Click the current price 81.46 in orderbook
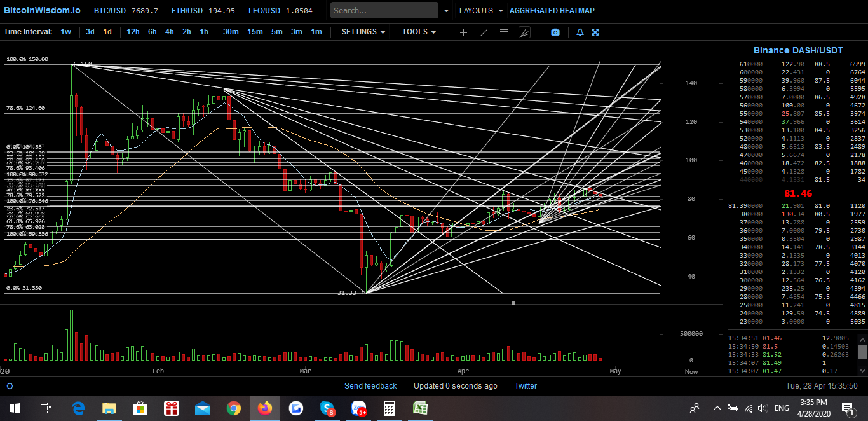Screen dimensions: 868x421 pyautogui.click(x=798, y=193)
